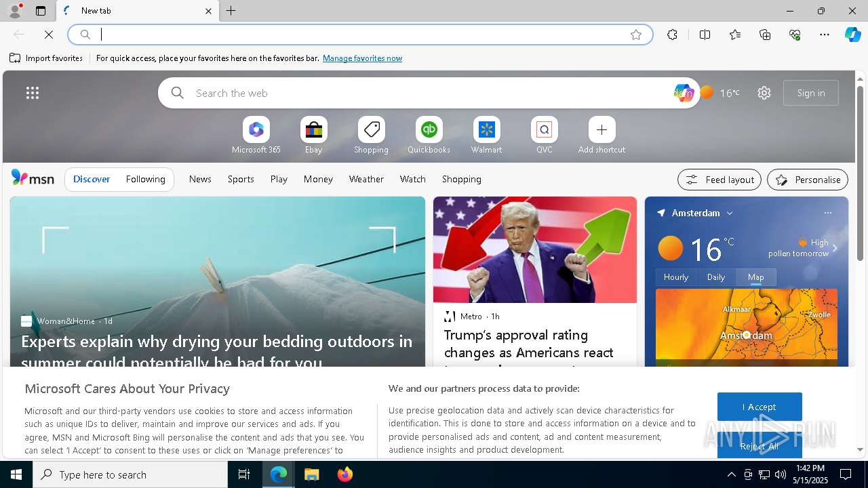Open the volume control icon
This screenshot has width=868, height=488.
780,474
